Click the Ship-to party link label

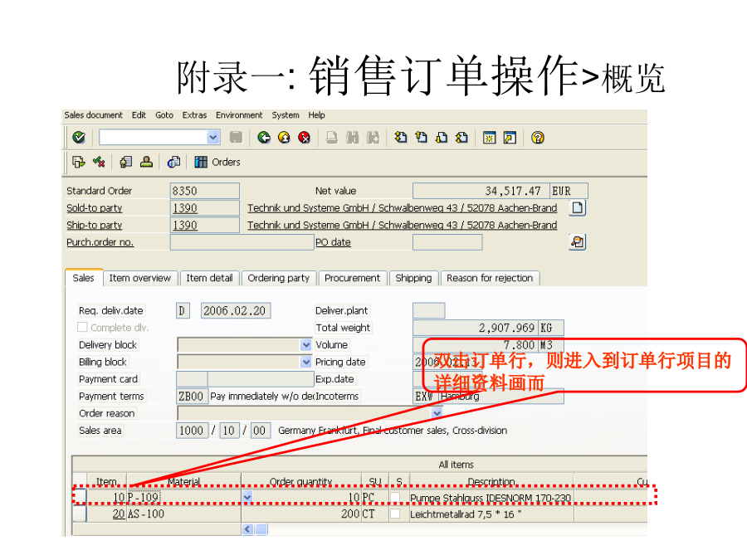click(95, 225)
